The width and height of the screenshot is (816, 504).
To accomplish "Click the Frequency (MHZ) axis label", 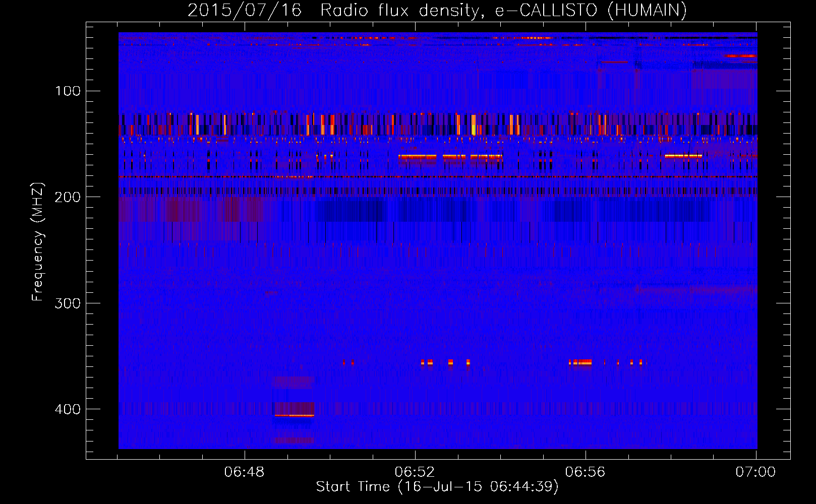I will 38,242.
